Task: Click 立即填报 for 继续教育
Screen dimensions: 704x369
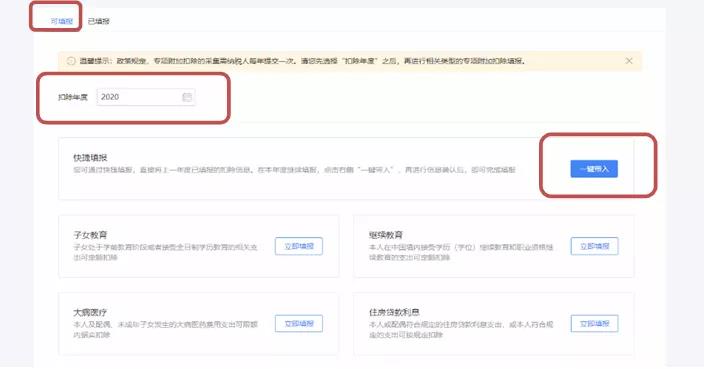Action: click(x=594, y=246)
